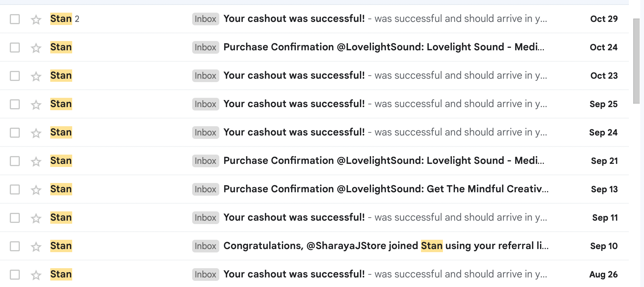Screen dimensions: 644x287
Task: Star the Sep 25 cashout email
Action: coord(36,105)
